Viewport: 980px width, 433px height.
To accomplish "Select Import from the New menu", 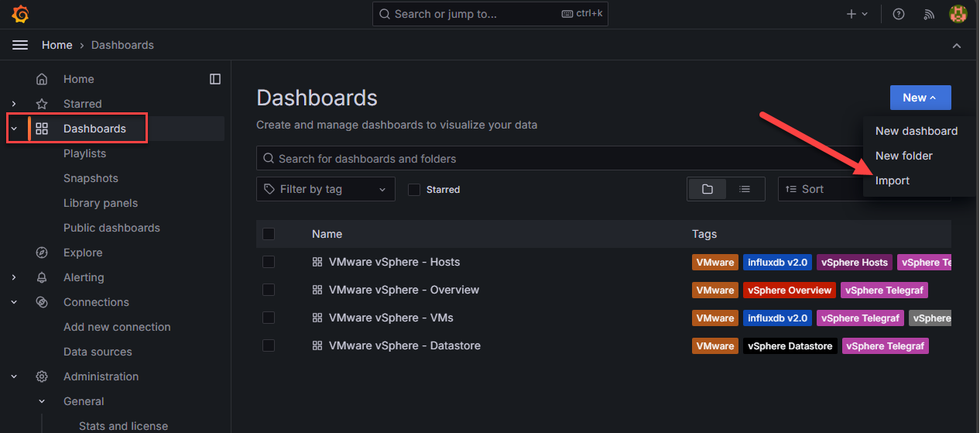I will pyautogui.click(x=893, y=180).
